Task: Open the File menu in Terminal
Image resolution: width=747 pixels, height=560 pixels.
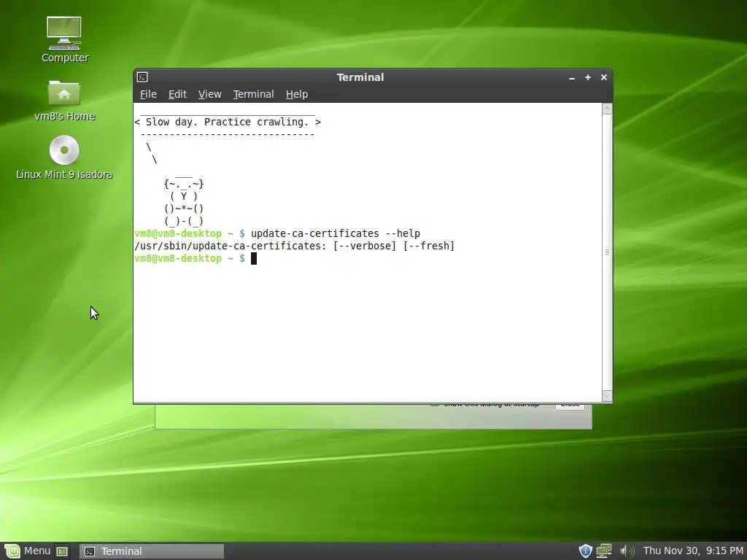Action: (148, 94)
